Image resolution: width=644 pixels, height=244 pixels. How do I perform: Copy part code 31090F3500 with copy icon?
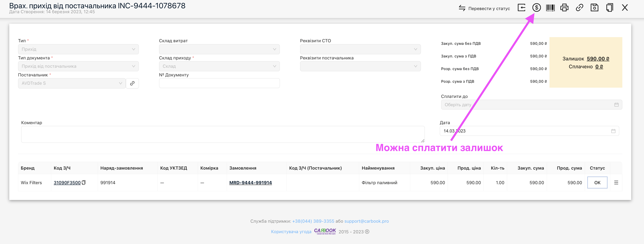[x=84, y=183]
